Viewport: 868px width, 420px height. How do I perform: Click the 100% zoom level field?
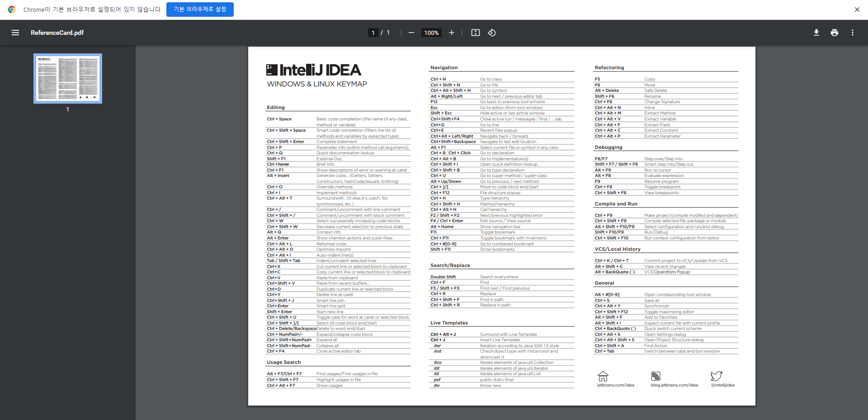click(431, 33)
